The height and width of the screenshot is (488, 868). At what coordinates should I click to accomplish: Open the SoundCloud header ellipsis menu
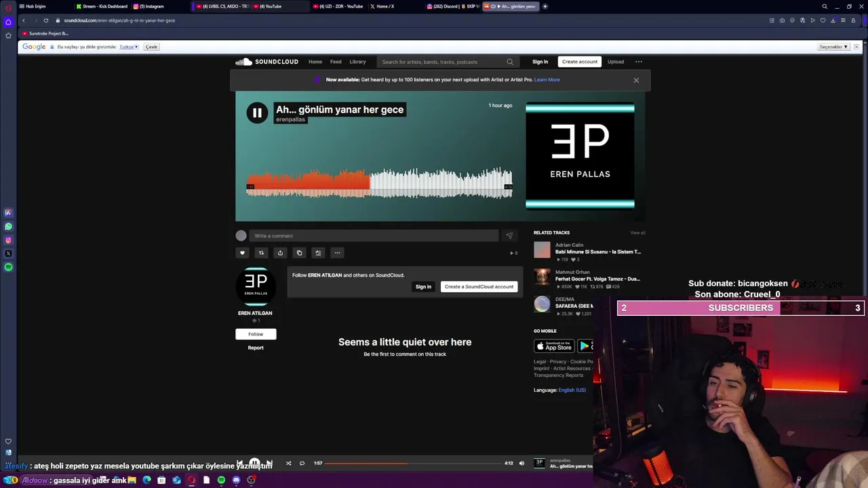[638, 62]
